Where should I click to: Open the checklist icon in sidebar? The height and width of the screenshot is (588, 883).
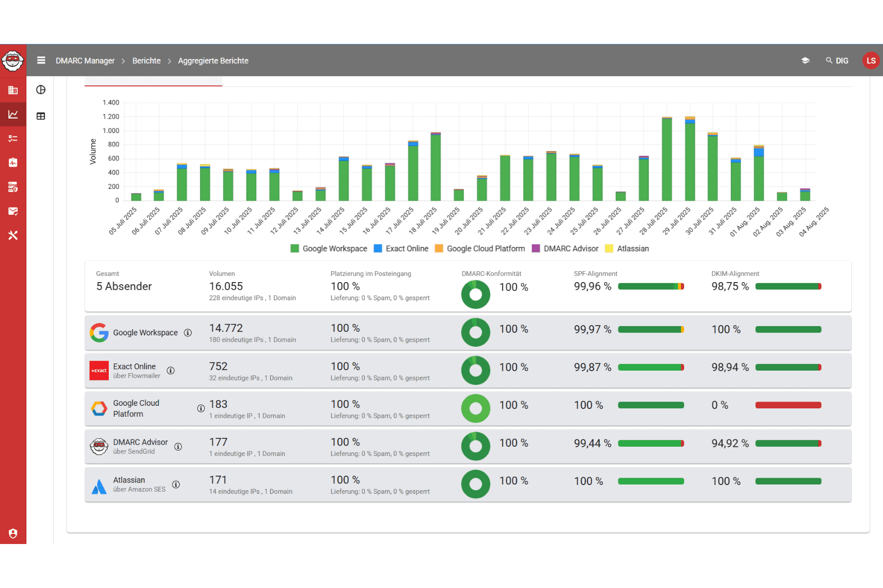[x=13, y=138]
